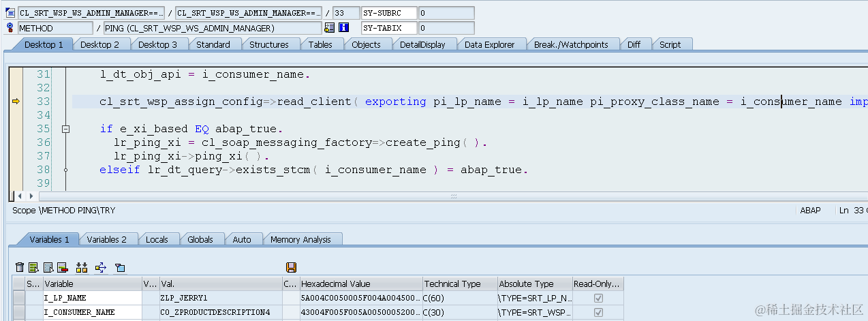868x321 pixels.
Task: Select the row header for I_LP_NAME
Action: (18, 298)
